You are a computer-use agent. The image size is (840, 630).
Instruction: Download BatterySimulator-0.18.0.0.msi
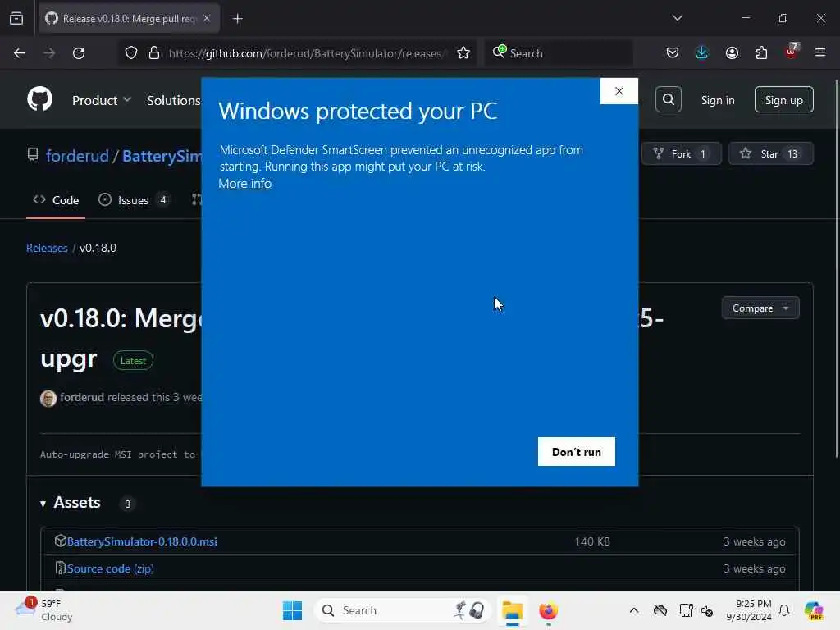pyautogui.click(x=142, y=541)
